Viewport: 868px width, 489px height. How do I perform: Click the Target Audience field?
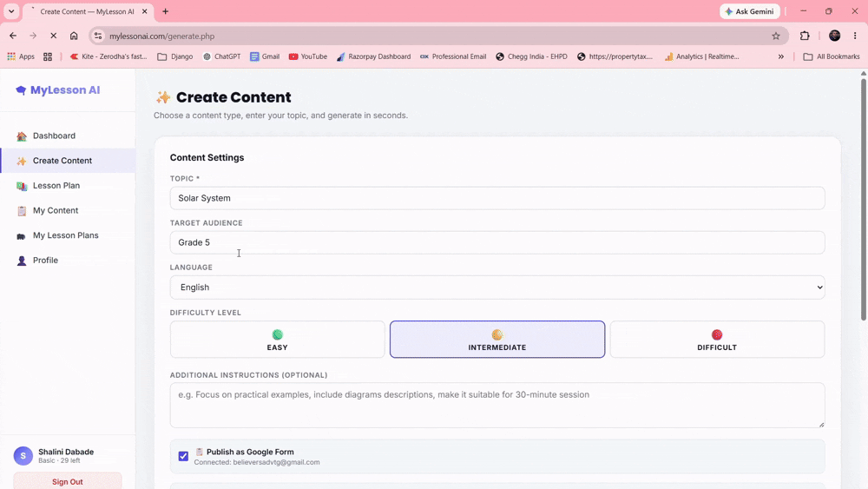(497, 242)
